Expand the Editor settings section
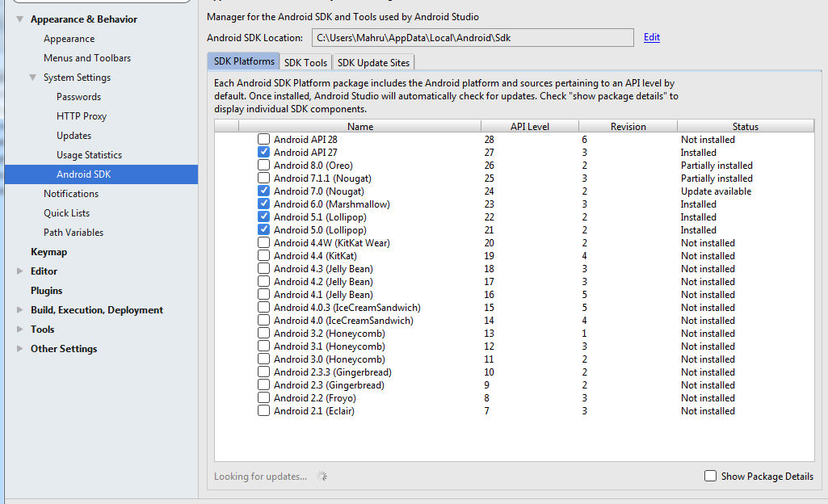This screenshot has width=828, height=504. [19, 271]
